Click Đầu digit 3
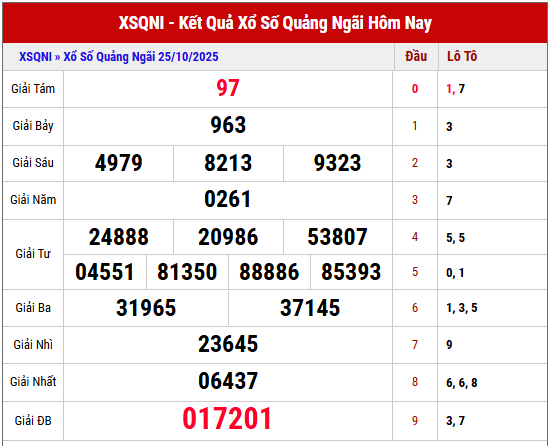Image resolution: width=552 pixels, height=446 pixels. tap(415, 200)
